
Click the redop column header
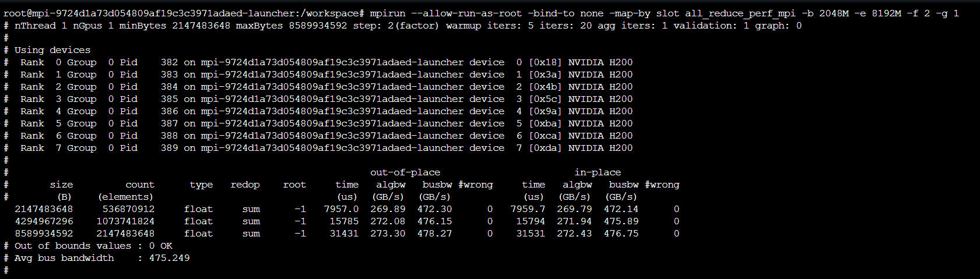pos(245,185)
